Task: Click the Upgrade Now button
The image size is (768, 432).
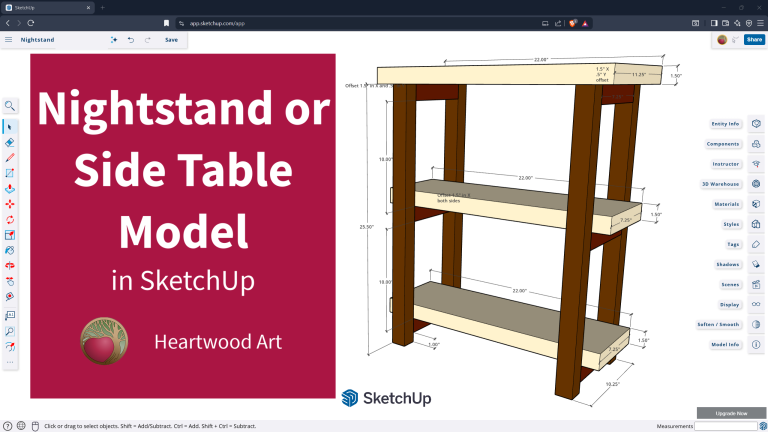Action: pyautogui.click(x=731, y=413)
